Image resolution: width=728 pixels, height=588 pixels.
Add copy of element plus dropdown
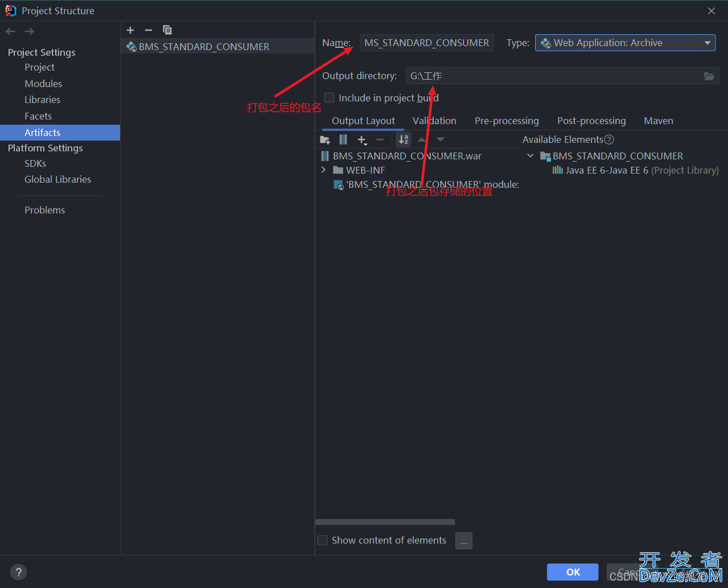362,139
